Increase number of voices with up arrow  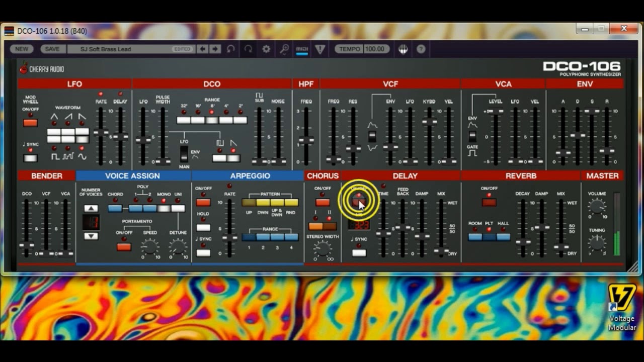91,208
